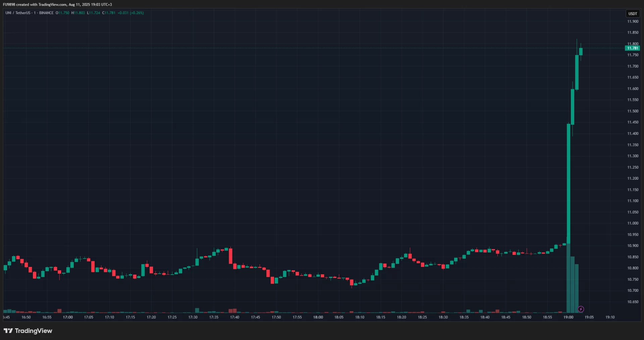The image size is (644, 340).
Task: Click the TradingView logo at bottom left
Action: (28, 331)
